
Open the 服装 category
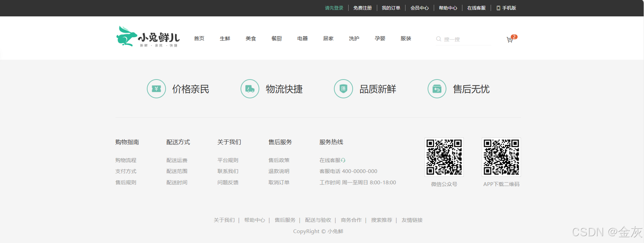click(406, 38)
